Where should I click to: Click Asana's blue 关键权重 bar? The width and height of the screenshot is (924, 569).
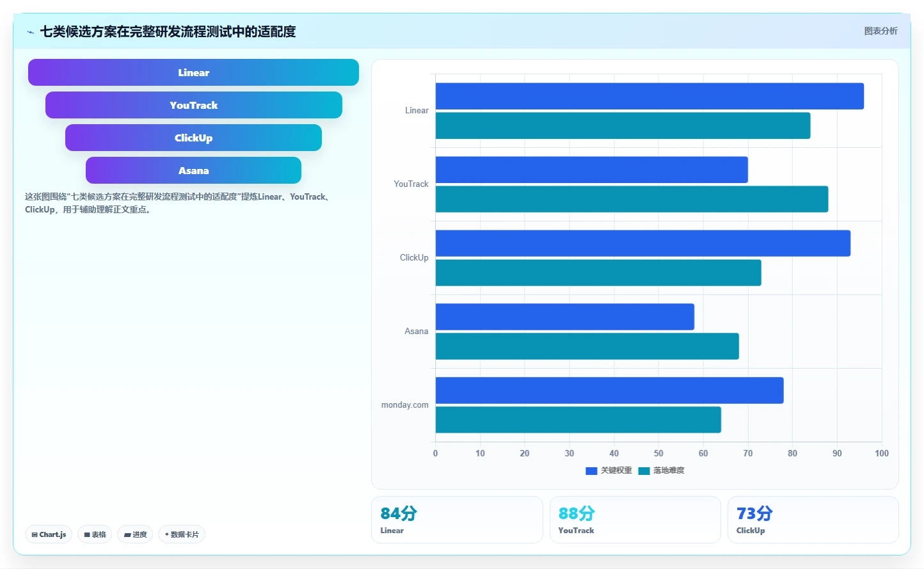tap(565, 317)
